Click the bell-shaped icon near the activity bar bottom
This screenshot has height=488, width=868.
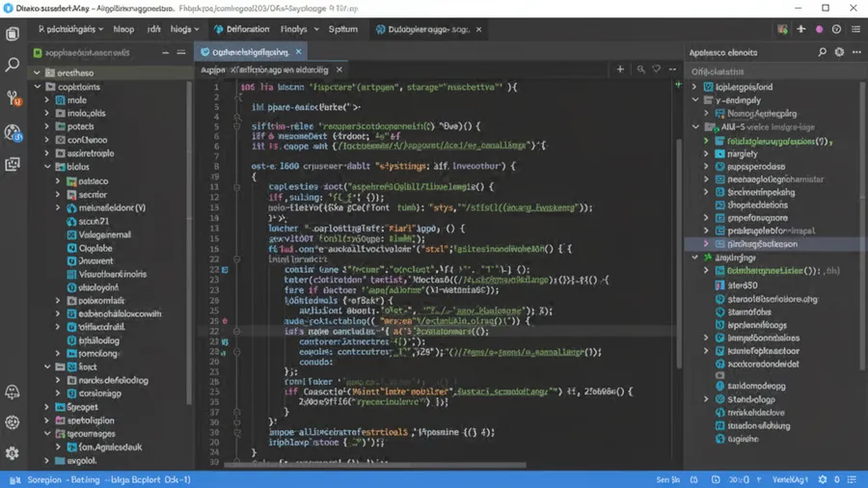13,393
